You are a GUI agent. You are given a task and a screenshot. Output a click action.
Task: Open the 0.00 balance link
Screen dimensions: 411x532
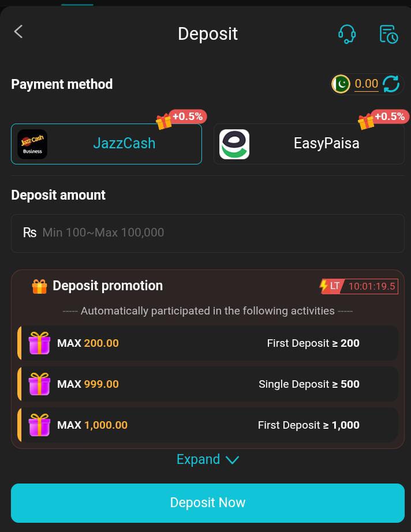[366, 84]
